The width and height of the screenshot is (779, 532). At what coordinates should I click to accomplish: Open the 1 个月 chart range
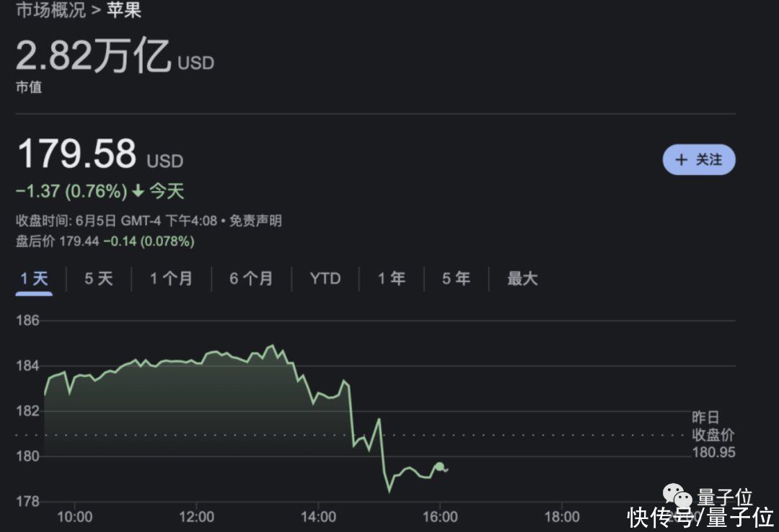point(171,279)
